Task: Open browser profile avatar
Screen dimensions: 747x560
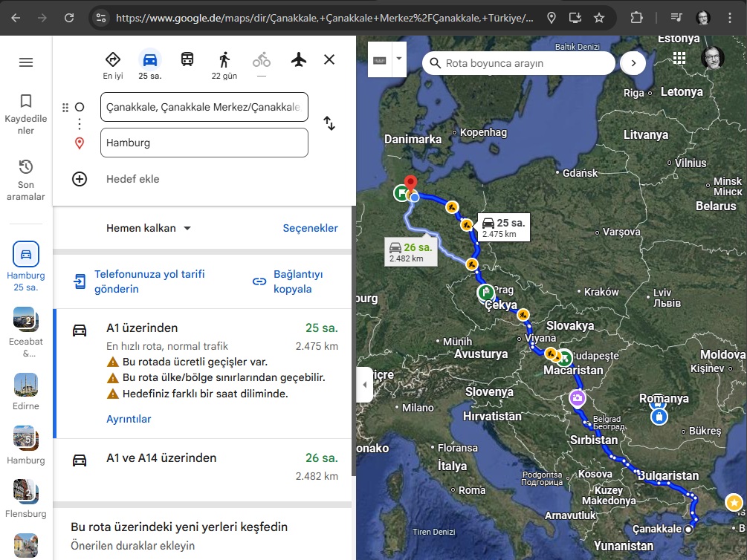Action: coord(703,18)
